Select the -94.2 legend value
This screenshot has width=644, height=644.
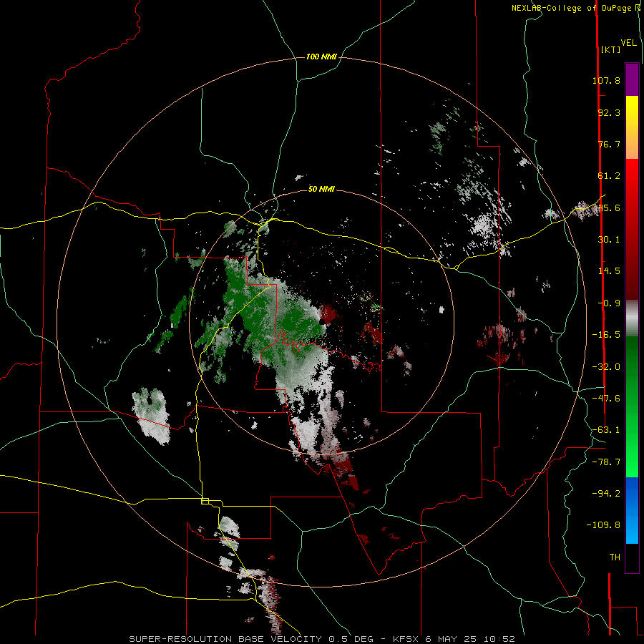click(x=606, y=493)
